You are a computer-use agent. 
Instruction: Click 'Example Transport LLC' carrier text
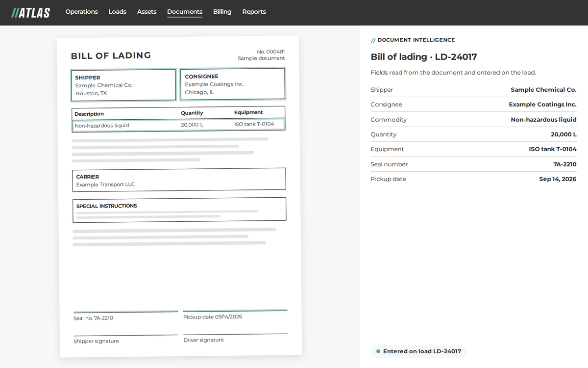105,184
